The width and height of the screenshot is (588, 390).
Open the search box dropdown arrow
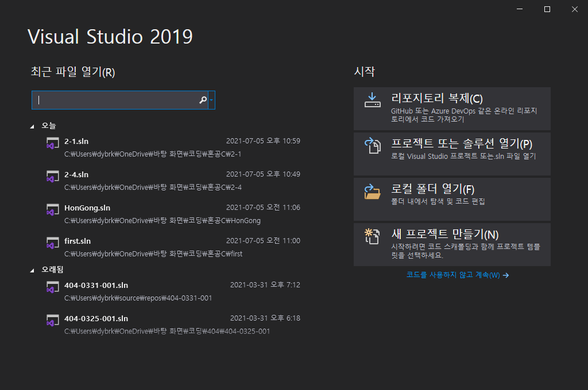point(211,100)
